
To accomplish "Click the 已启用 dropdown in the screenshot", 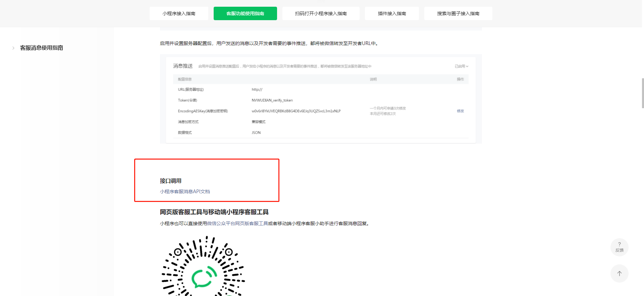I will point(462,66).
